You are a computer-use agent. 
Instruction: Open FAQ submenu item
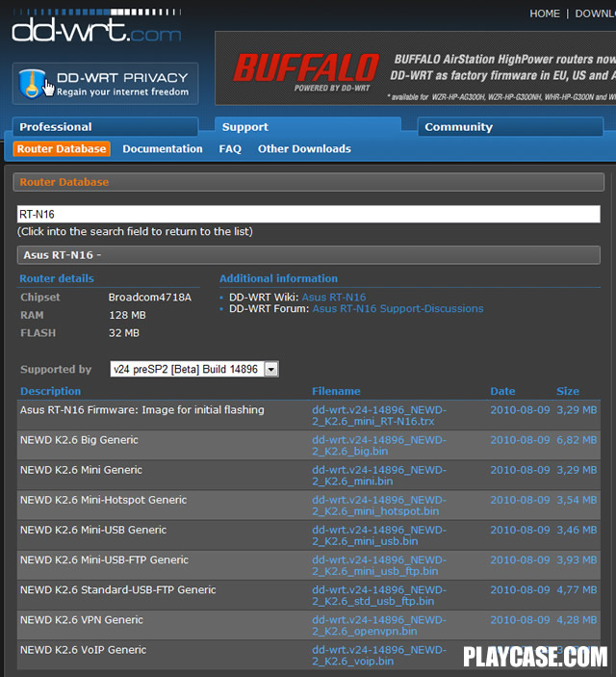pyautogui.click(x=230, y=148)
